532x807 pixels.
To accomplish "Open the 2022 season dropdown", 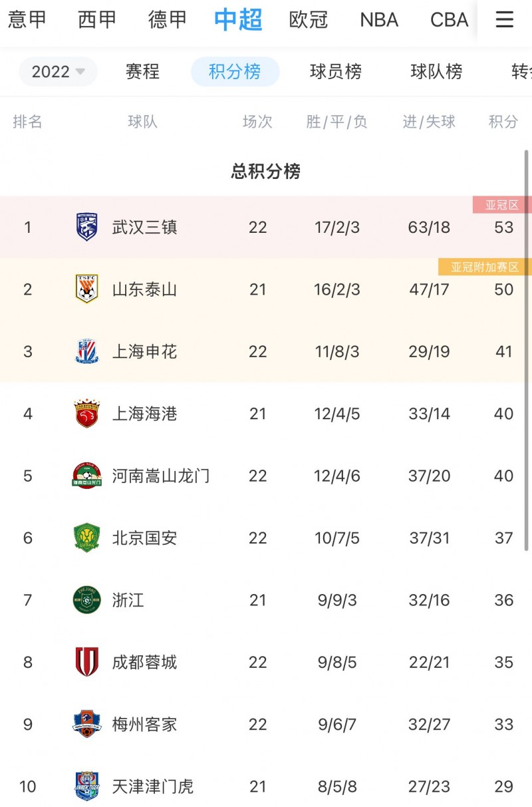I will [x=57, y=72].
